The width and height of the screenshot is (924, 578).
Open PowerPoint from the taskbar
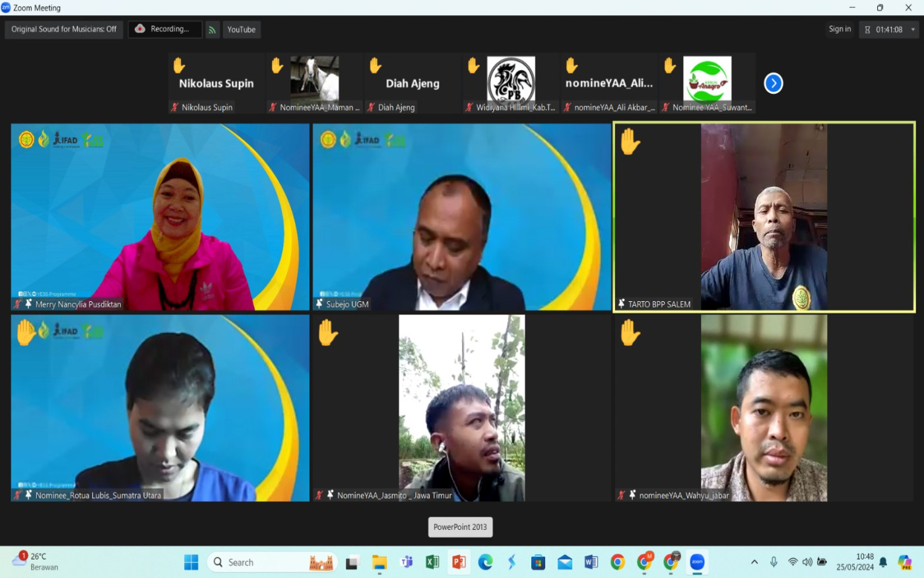pyautogui.click(x=459, y=562)
